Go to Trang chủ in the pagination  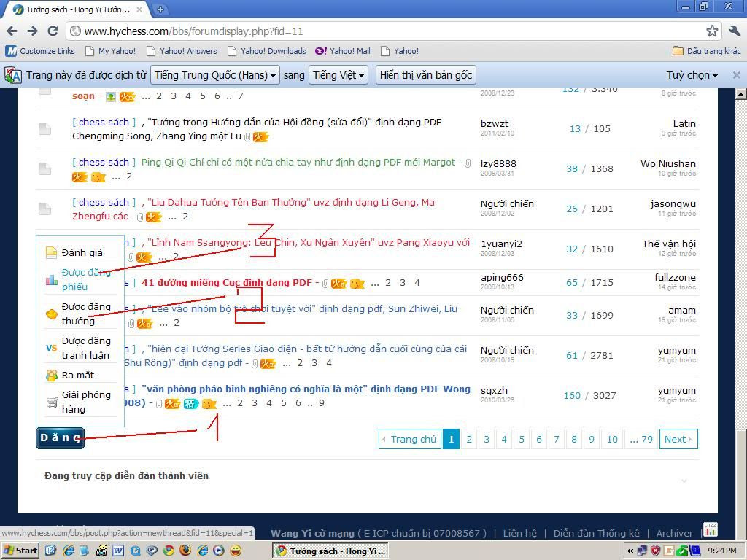tap(410, 439)
